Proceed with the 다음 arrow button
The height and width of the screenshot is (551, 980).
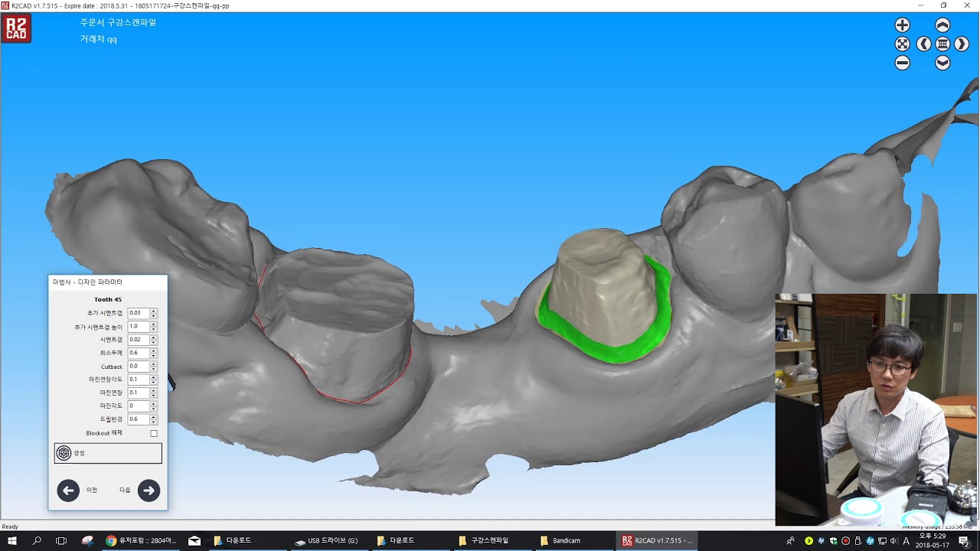(149, 491)
